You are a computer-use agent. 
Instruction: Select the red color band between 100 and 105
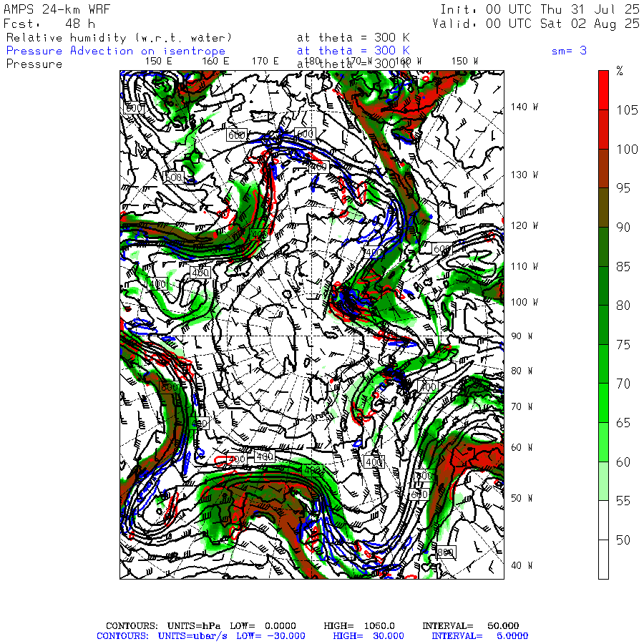(x=603, y=130)
